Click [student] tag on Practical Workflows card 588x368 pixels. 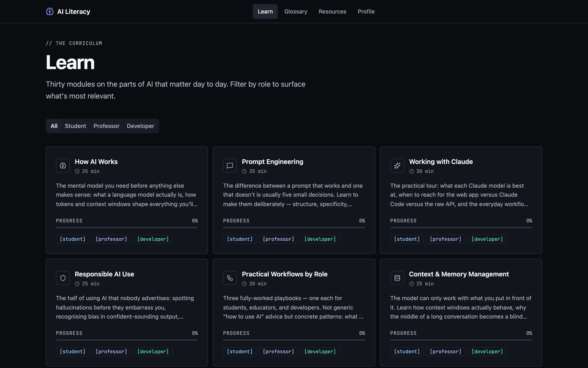tap(239, 351)
